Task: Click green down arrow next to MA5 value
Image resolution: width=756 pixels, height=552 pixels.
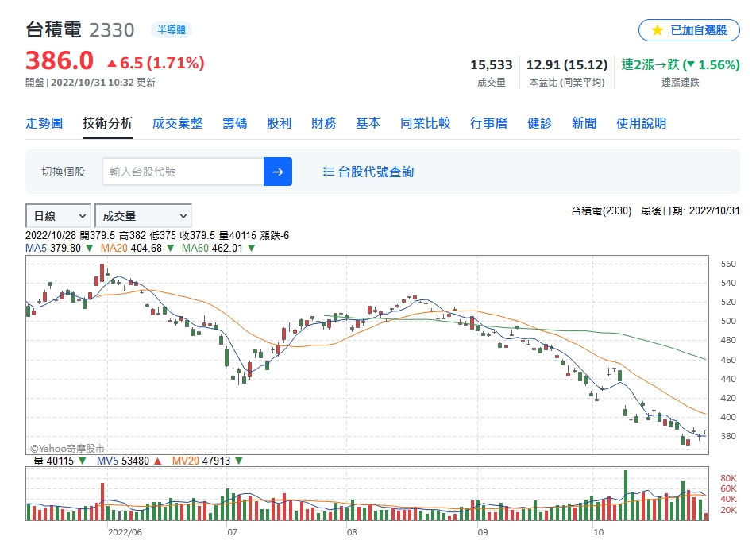Action: coord(89,249)
